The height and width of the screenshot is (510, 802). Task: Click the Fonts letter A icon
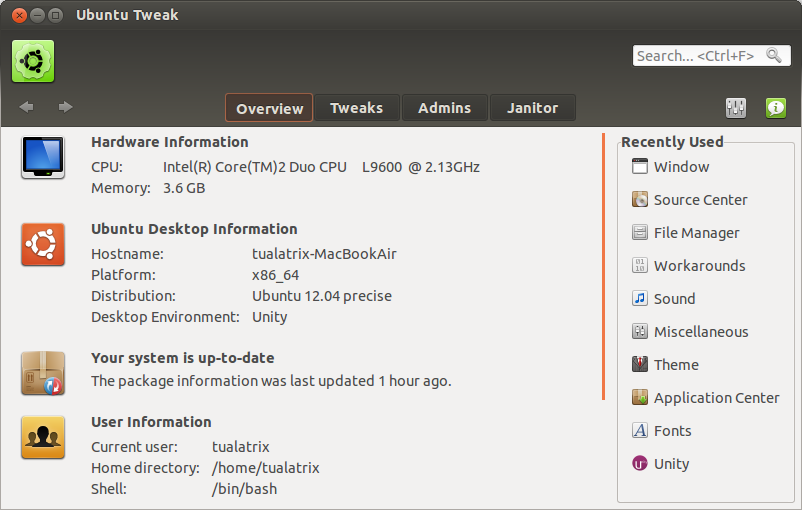coord(640,431)
